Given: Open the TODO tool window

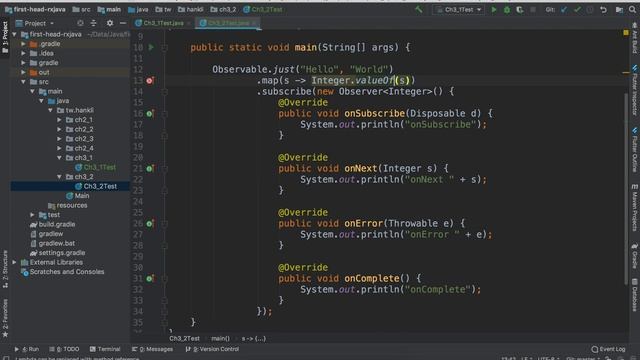Looking at the screenshot, I should click(x=64, y=349).
